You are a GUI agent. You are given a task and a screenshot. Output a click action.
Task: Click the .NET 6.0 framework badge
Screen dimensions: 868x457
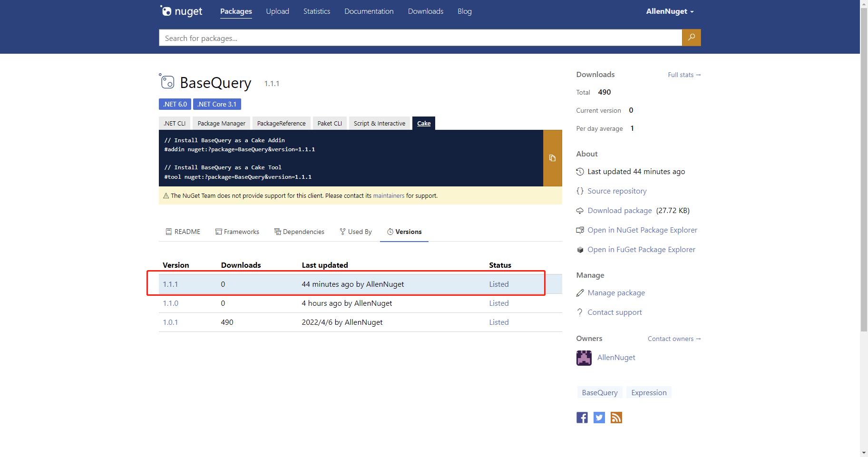175,104
